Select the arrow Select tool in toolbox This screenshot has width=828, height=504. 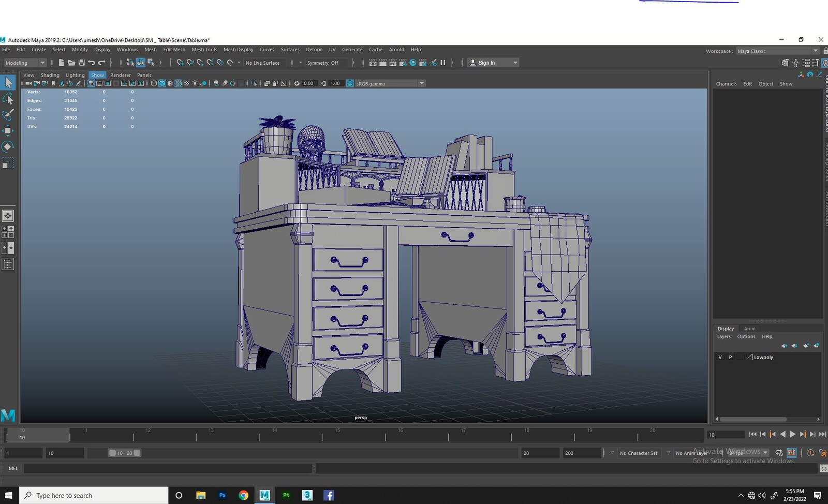click(x=8, y=82)
